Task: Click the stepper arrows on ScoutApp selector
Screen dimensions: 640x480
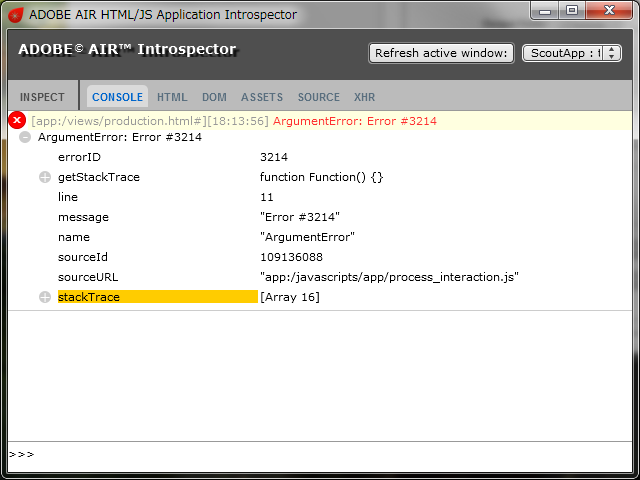Action: pos(611,53)
